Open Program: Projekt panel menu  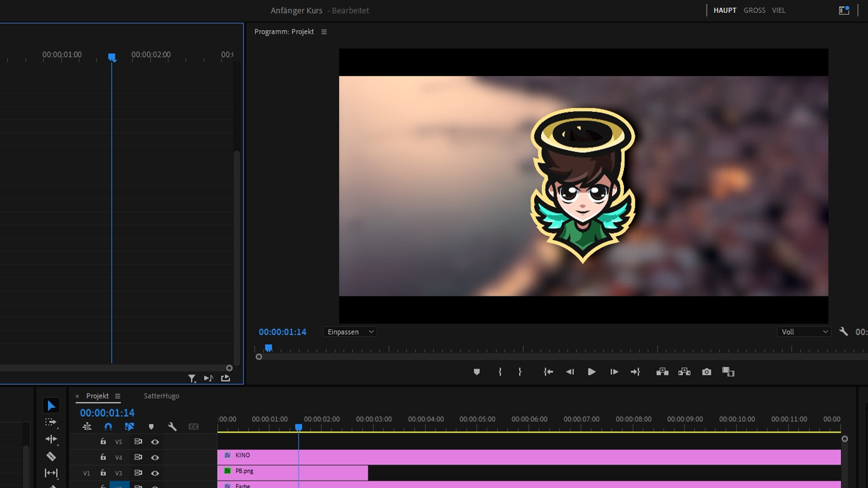pyautogui.click(x=324, y=32)
